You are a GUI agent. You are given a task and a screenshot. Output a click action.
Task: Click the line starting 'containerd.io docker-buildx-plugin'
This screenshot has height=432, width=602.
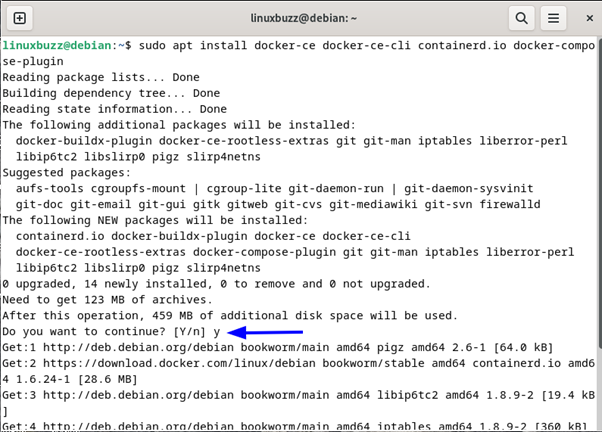point(213,236)
